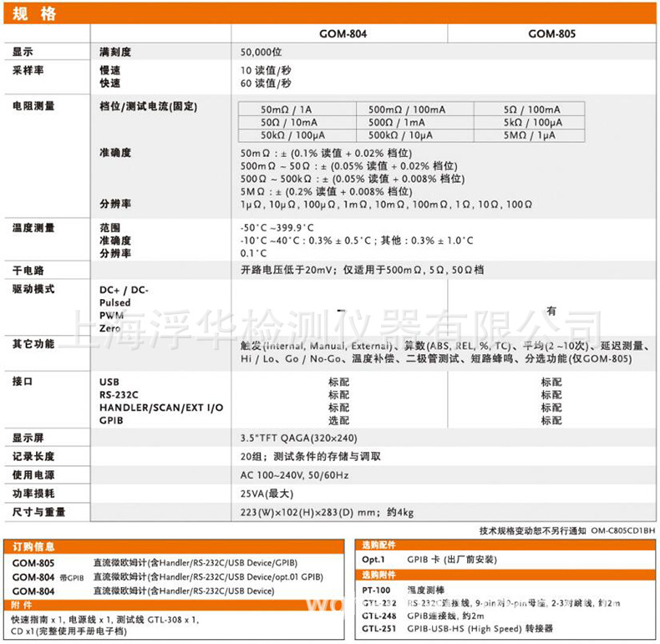Click the 技术规格变动恕不另行通知 note
This screenshot has width=660, height=644.
pyautogui.click(x=532, y=530)
